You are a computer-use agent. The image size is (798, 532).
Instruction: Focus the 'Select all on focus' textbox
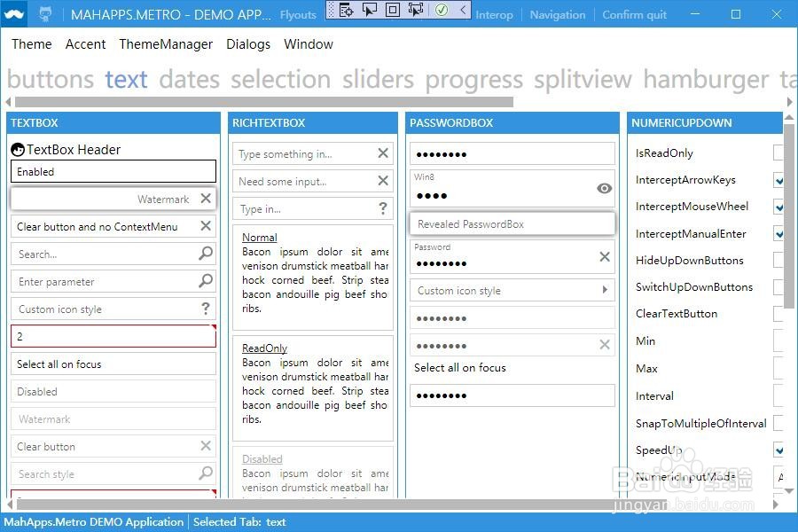point(113,364)
